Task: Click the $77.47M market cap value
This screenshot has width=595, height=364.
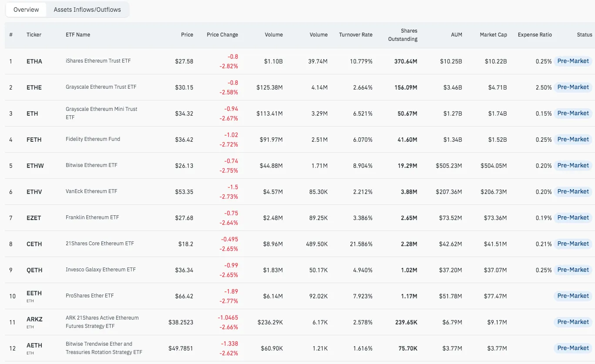Action: coord(495,296)
